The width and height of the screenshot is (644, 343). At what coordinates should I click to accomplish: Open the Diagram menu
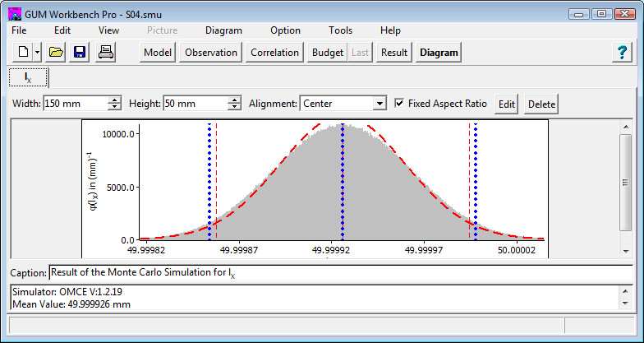point(223,30)
